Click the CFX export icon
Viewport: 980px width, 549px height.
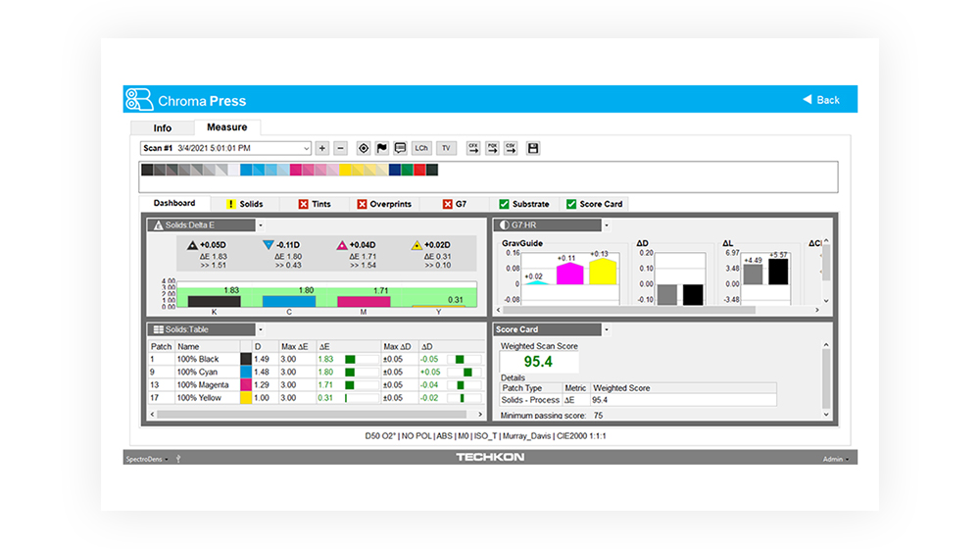pyautogui.click(x=473, y=148)
